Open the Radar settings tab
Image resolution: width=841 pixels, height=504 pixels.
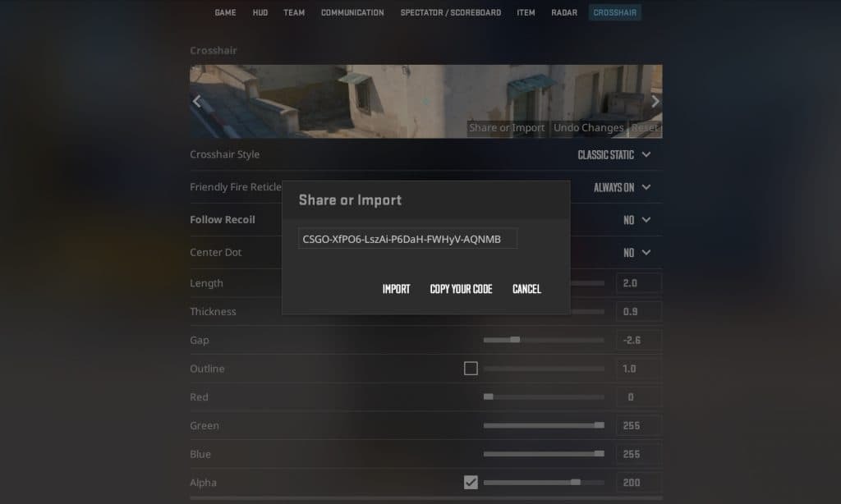pos(564,12)
